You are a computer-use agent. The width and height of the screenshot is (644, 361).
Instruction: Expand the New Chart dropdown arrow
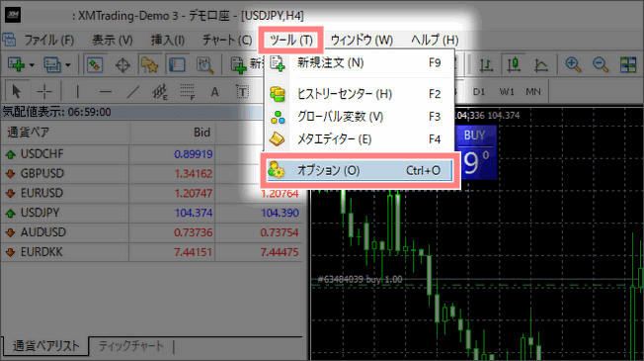(x=32, y=65)
